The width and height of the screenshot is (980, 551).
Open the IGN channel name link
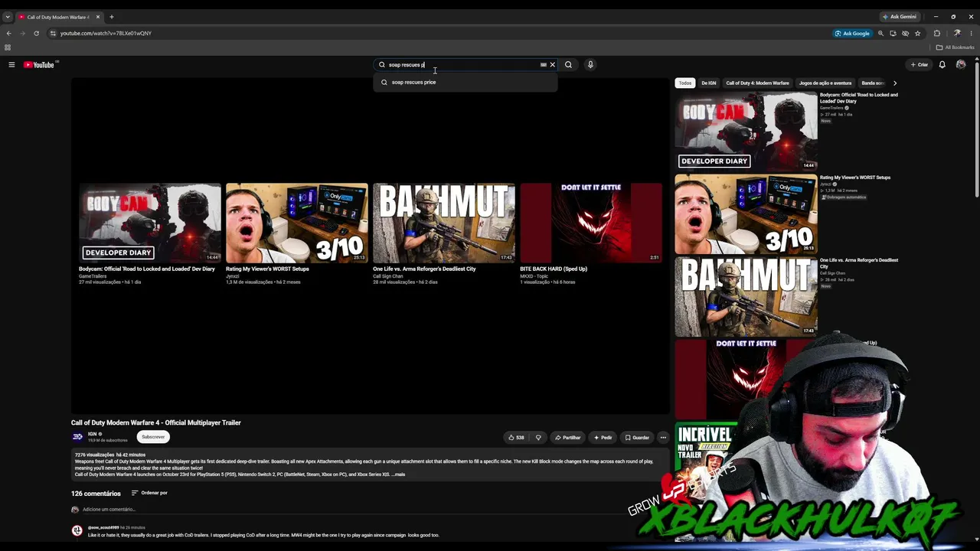pyautogui.click(x=92, y=434)
